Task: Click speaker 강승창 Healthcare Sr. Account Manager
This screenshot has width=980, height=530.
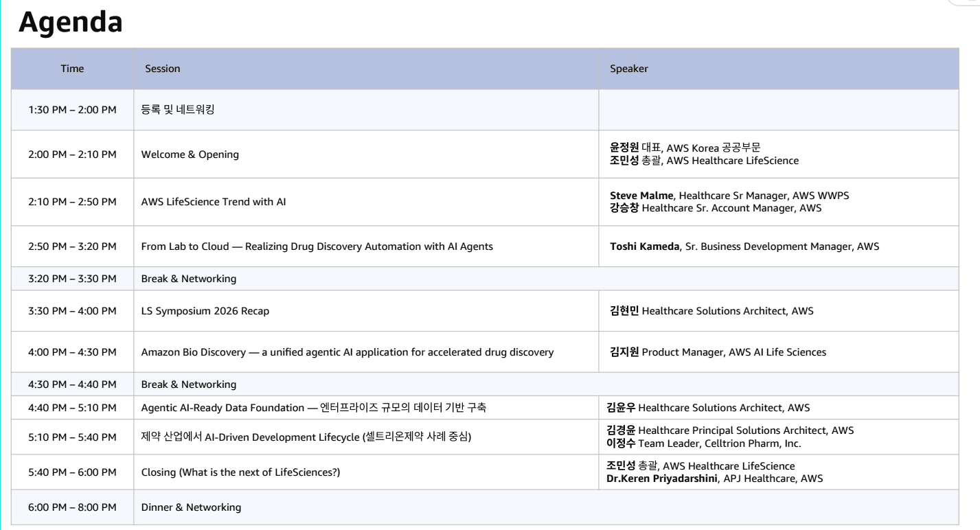Action: point(716,208)
